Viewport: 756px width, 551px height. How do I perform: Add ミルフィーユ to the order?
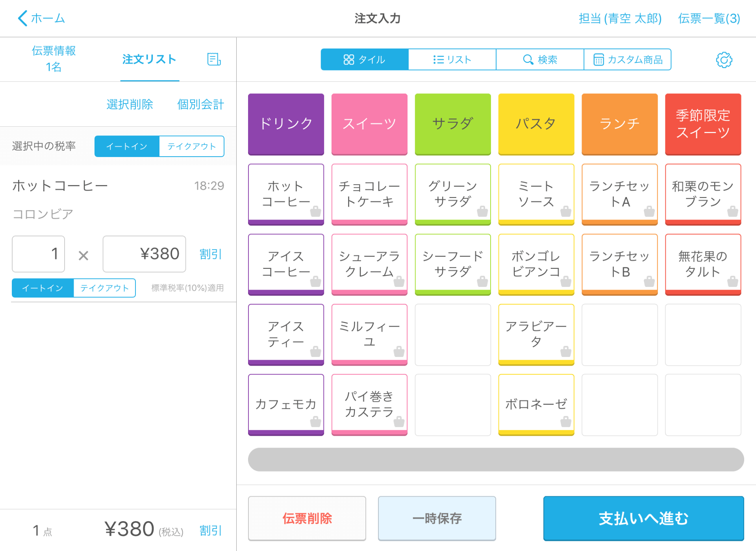(369, 335)
